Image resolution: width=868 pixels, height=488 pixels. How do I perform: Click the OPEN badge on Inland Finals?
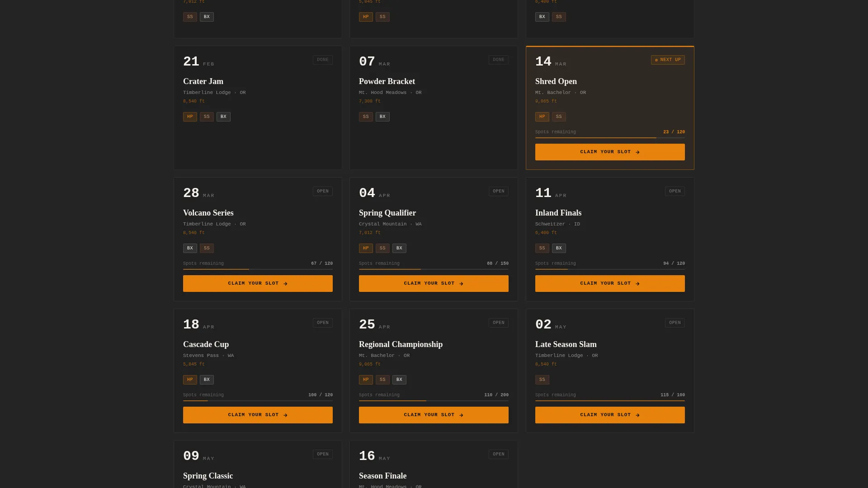pos(675,192)
